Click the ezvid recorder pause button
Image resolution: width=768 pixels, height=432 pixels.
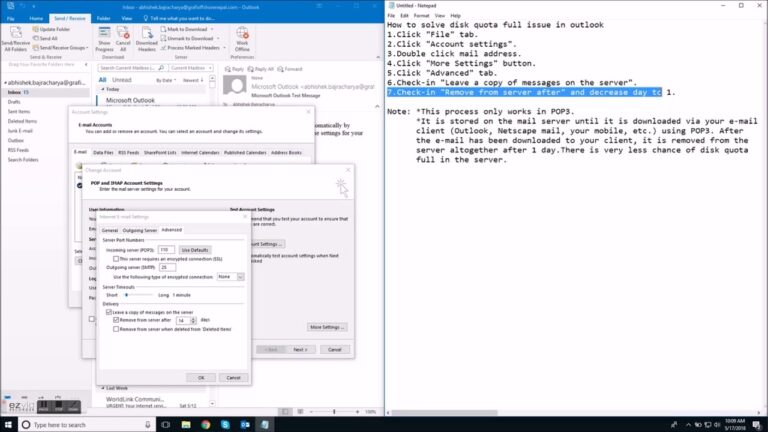(x=43, y=407)
